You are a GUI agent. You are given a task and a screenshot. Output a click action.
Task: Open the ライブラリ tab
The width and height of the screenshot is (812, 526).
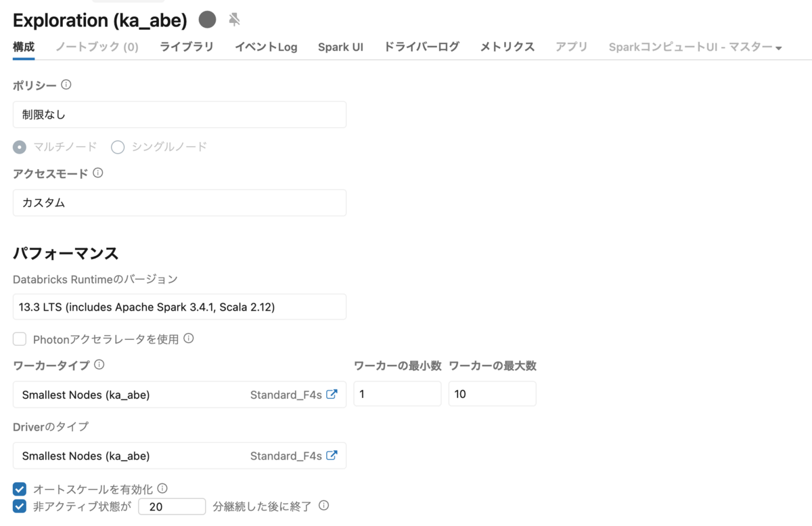tap(187, 47)
